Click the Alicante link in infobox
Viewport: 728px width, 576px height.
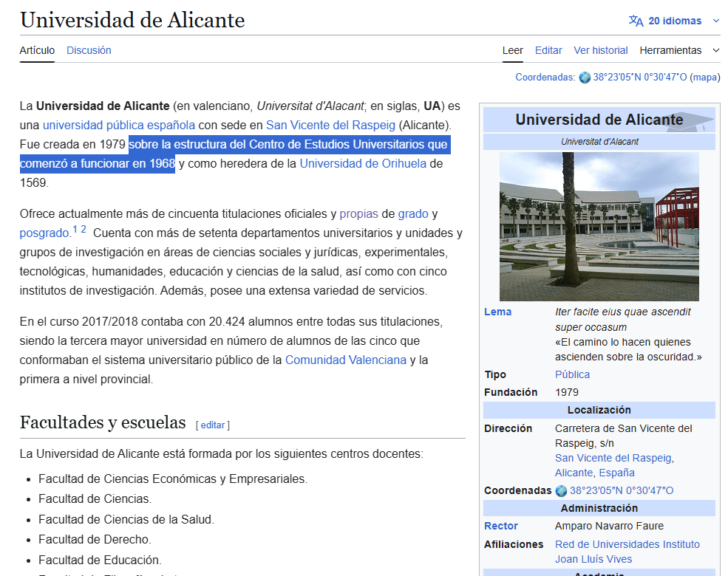coord(574,473)
